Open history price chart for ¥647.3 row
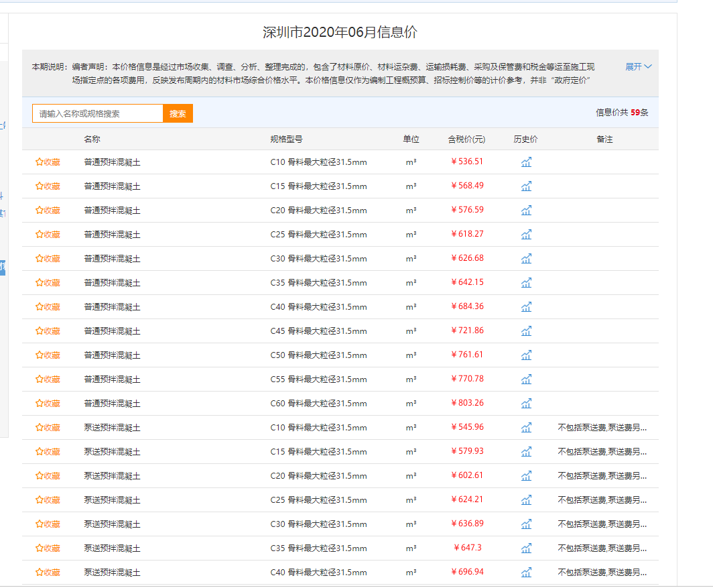Screen dimensions: 713x588 pos(526,548)
